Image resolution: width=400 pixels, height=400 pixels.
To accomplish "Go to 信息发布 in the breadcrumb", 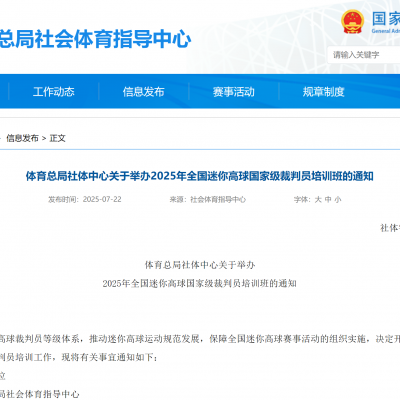I will 22,138.
